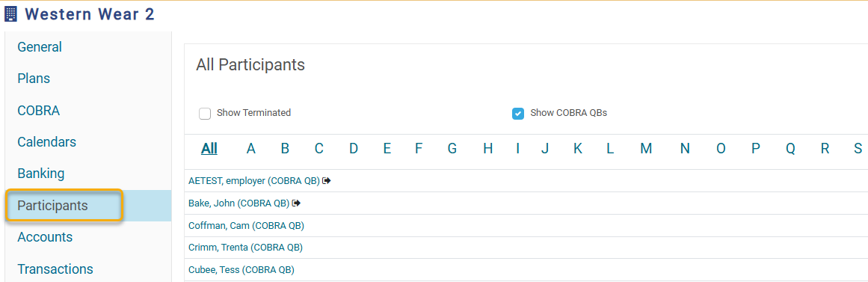The height and width of the screenshot is (282, 868).
Task: Uncheck the Show COBRA QBs checkbox
Action: tap(518, 114)
